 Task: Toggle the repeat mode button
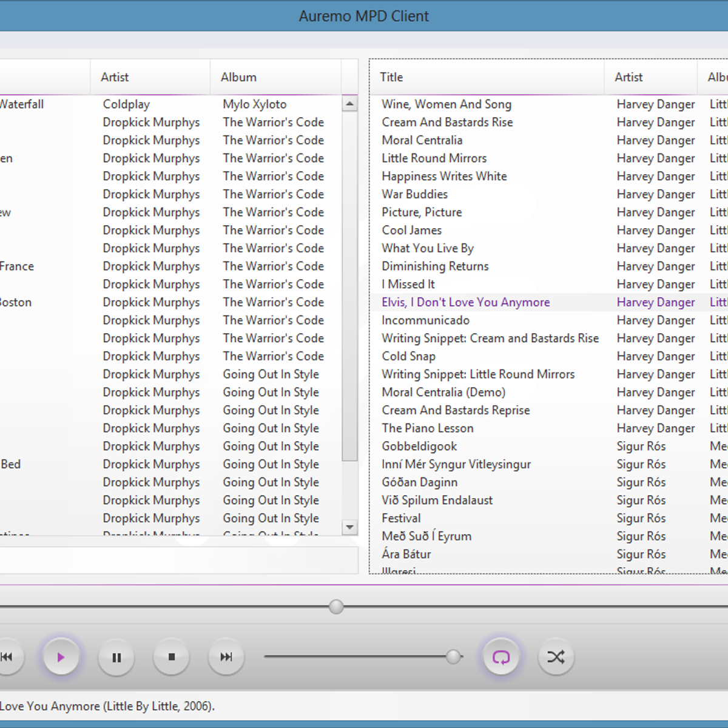click(501, 657)
